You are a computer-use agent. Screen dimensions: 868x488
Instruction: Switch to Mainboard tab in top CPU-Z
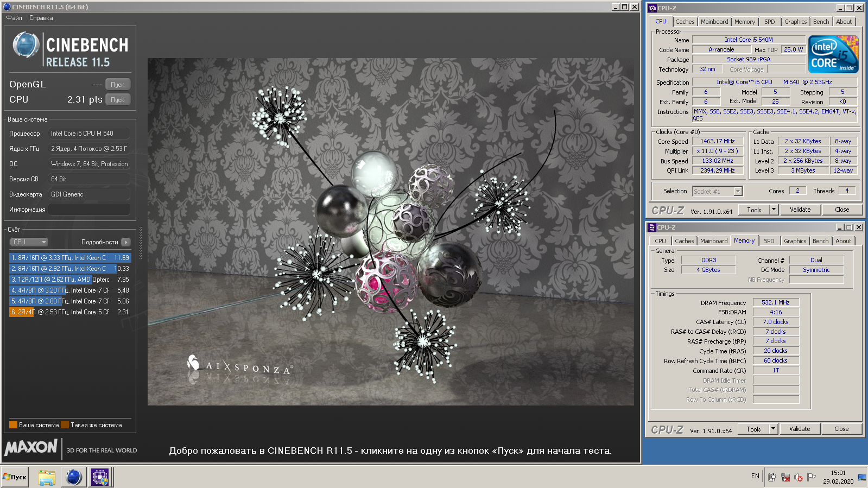click(714, 22)
